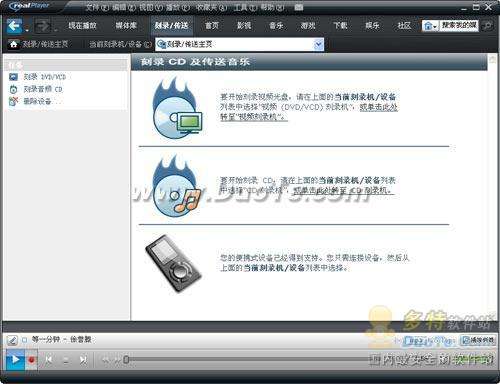Open the search provider dropdown by the search box

(x=430, y=26)
